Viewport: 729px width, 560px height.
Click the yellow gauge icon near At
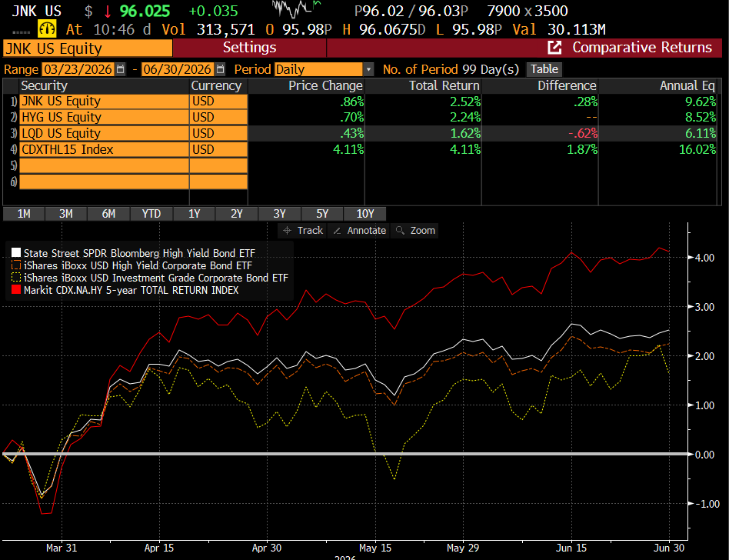click(x=47, y=29)
